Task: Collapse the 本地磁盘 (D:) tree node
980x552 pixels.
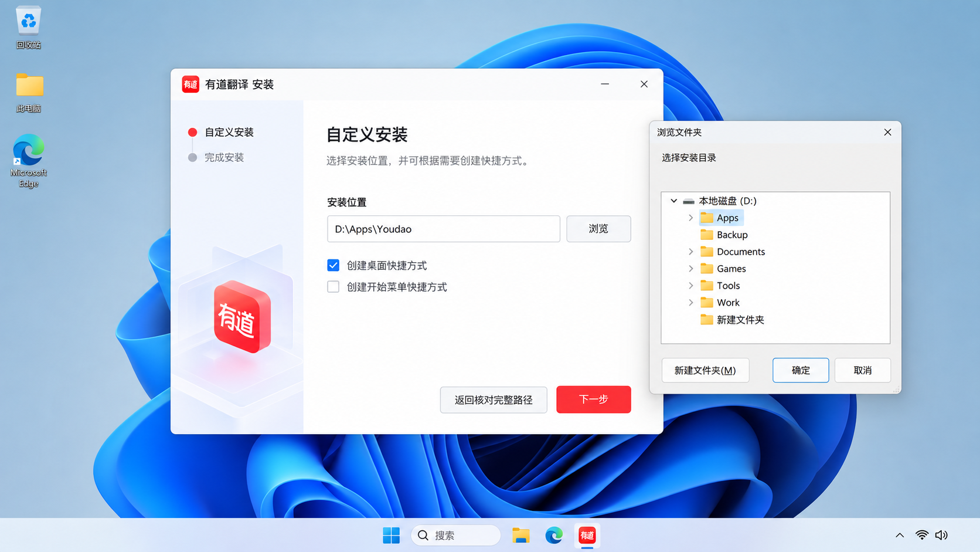Action: [x=674, y=201]
